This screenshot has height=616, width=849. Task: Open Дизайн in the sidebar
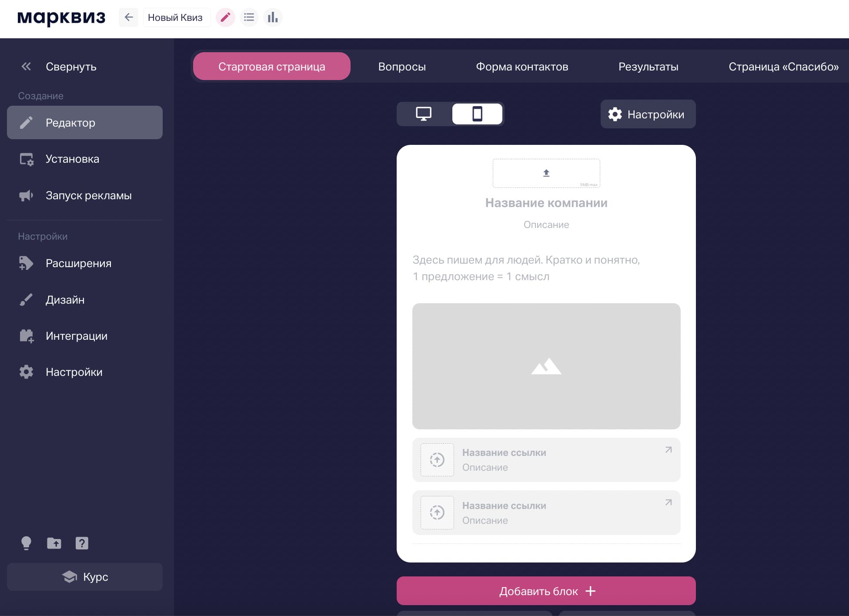[x=65, y=300]
